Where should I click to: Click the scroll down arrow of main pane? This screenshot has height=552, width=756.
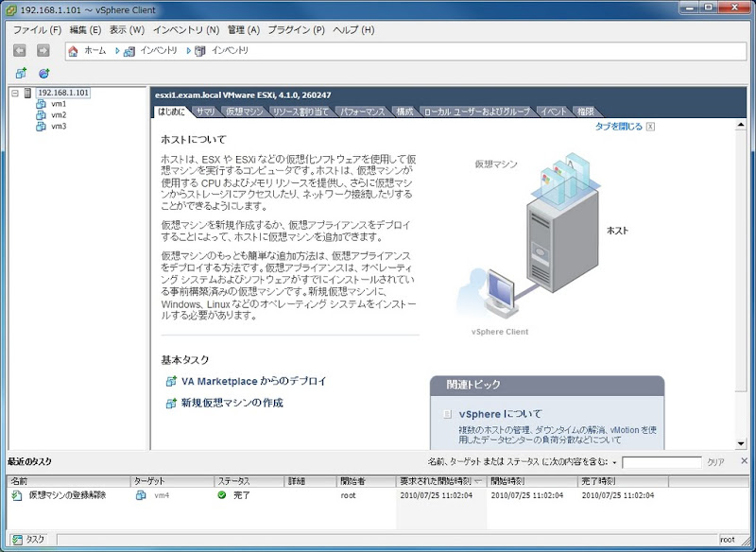pyautogui.click(x=741, y=443)
